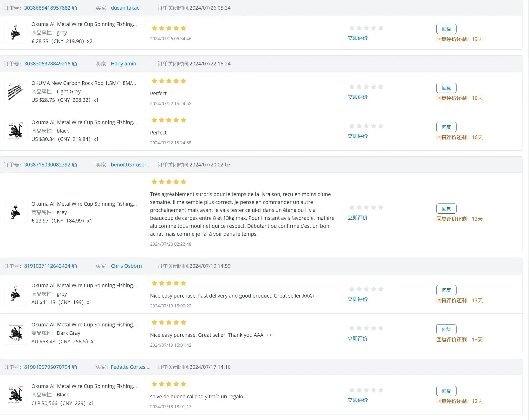Click third rating star for Dark Gray reel
529x420 pixels.
pos(366,328)
